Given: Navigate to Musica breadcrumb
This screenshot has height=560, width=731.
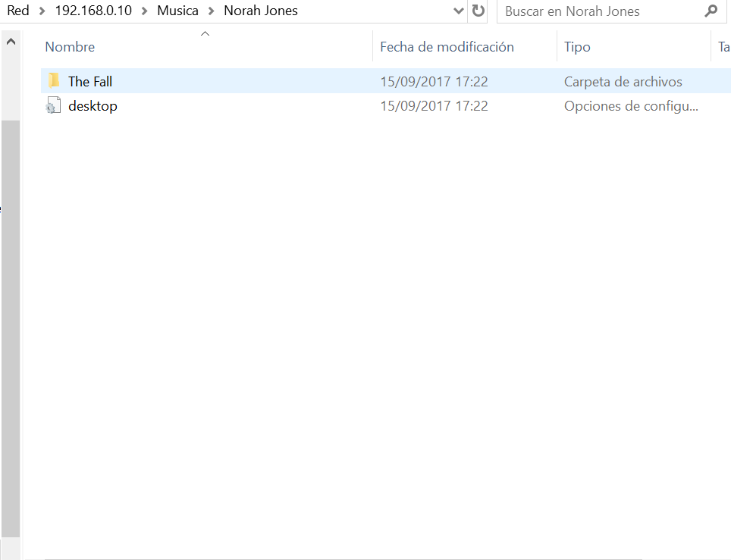Looking at the screenshot, I should [177, 11].
